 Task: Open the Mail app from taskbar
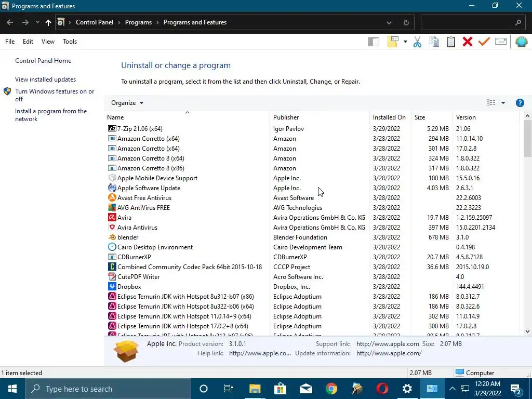point(305,389)
